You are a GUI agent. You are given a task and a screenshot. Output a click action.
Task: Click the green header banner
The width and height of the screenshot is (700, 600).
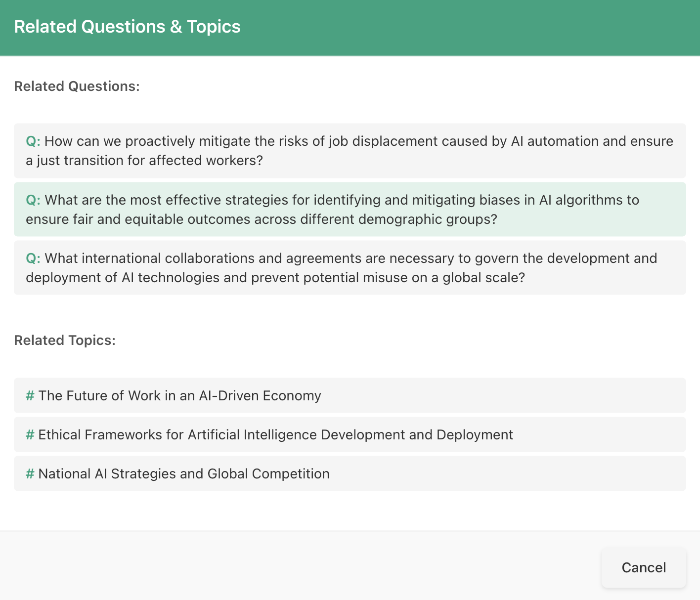[x=350, y=27]
